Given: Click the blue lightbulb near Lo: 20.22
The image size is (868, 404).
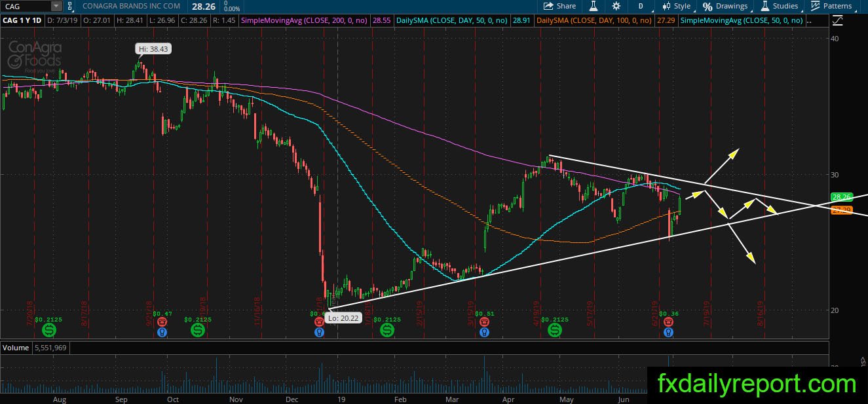Looking at the screenshot, I should tap(319, 333).
